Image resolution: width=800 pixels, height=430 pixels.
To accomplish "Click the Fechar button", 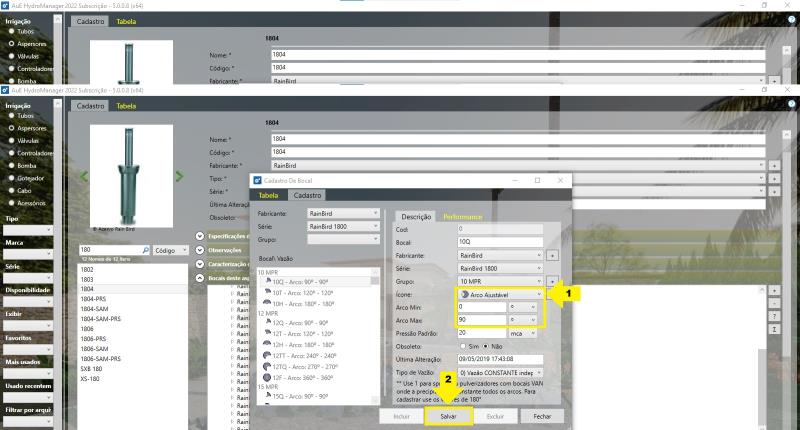I will point(541,415).
